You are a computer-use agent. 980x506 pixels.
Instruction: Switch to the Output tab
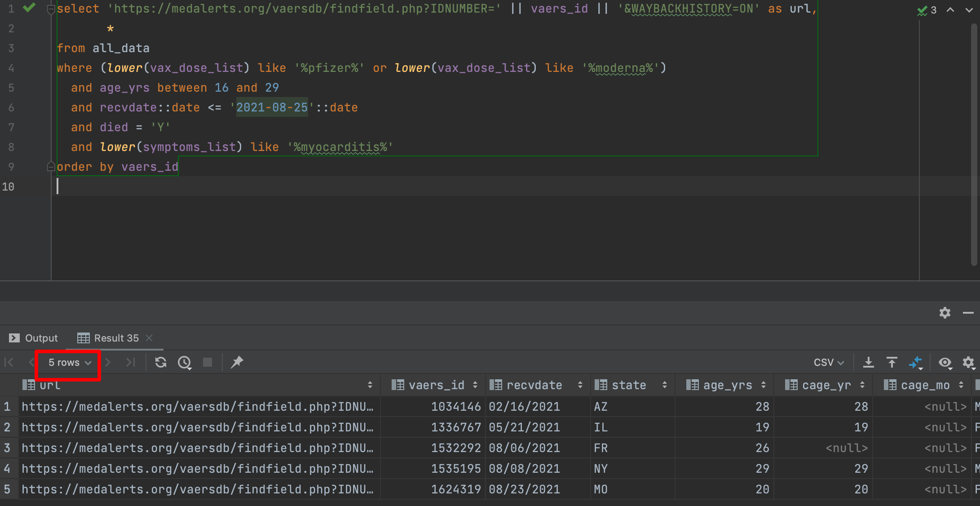(x=33, y=338)
